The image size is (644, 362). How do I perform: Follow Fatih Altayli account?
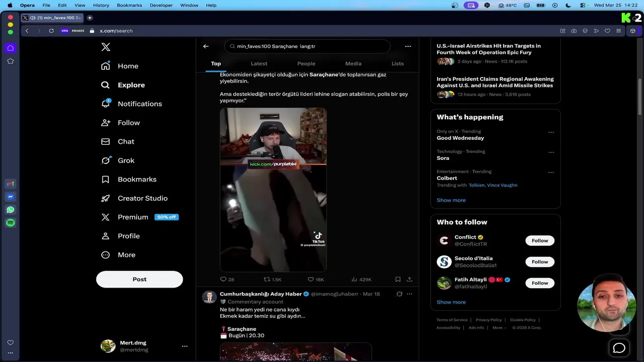point(540,283)
